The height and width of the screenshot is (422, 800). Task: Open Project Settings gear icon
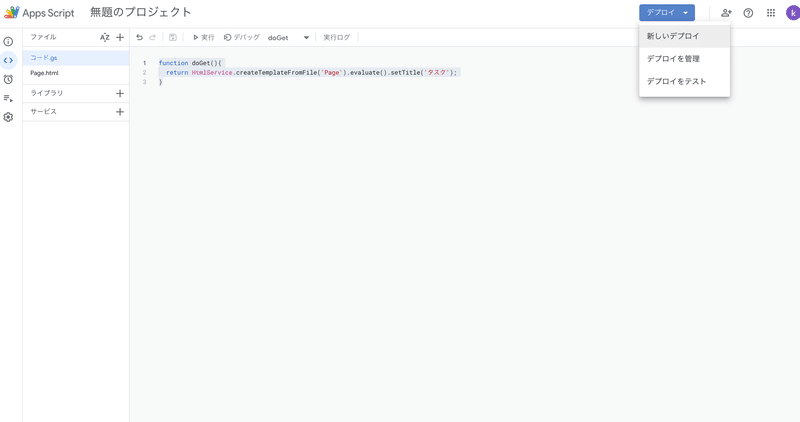(8, 117)
